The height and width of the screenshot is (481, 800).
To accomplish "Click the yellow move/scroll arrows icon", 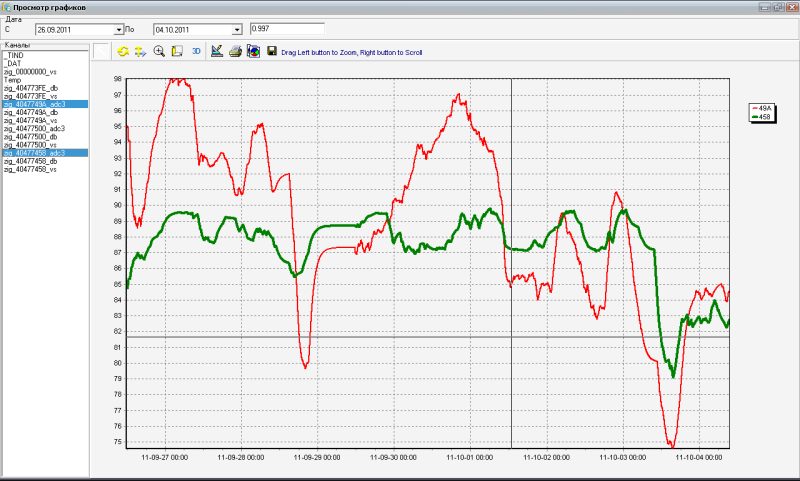I will pos(140,52).
